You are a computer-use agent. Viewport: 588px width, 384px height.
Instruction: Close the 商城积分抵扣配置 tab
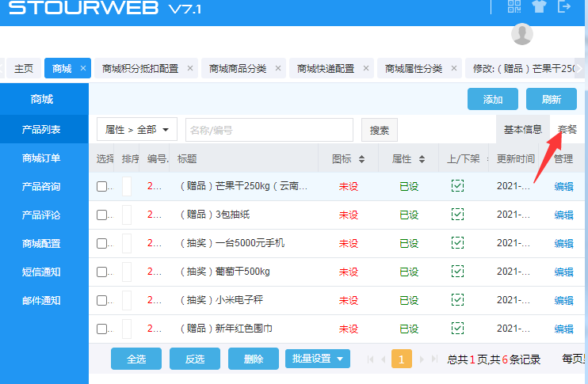[190, 69]
